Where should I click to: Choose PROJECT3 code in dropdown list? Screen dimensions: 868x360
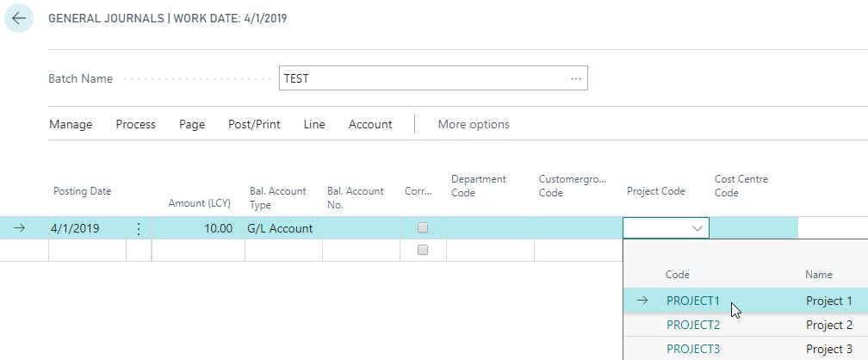click(693, 349)
